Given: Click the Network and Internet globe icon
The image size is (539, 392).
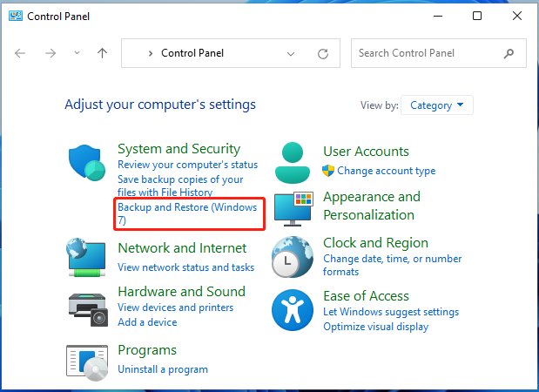Looking at the screenshot, I should point(86,257).
